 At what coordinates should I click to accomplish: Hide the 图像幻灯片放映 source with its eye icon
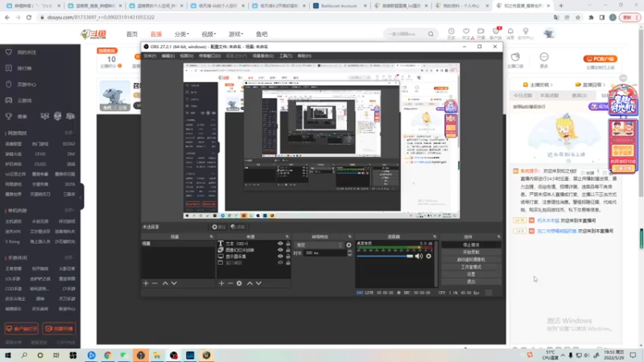[x=280, y=250]
